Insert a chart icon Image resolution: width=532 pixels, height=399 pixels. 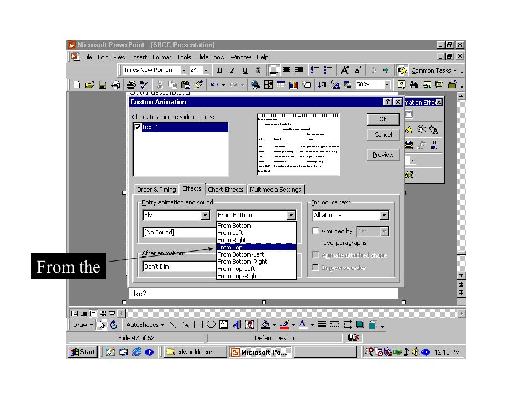click(294, 84)
